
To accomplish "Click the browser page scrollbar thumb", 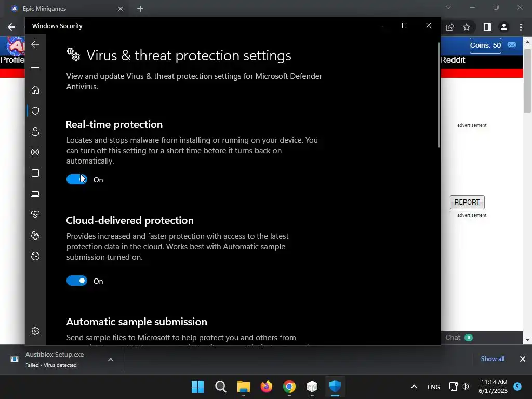I will pos(527,81).
